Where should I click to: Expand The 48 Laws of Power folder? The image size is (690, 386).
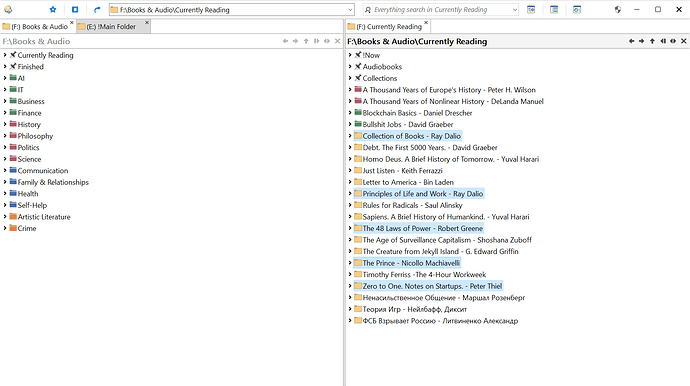(x=350, y=228)
